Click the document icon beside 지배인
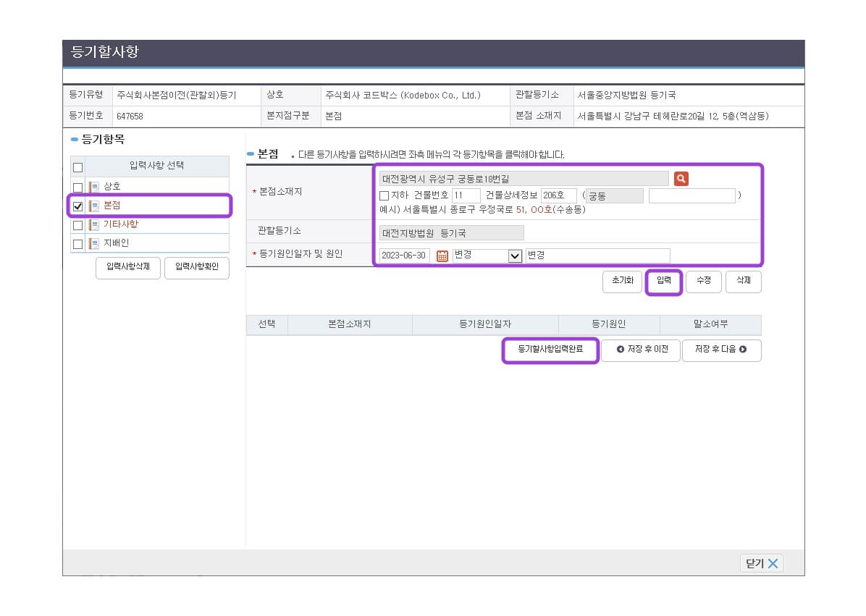Viewport: 866px width, 616px height. pos(94,244)
